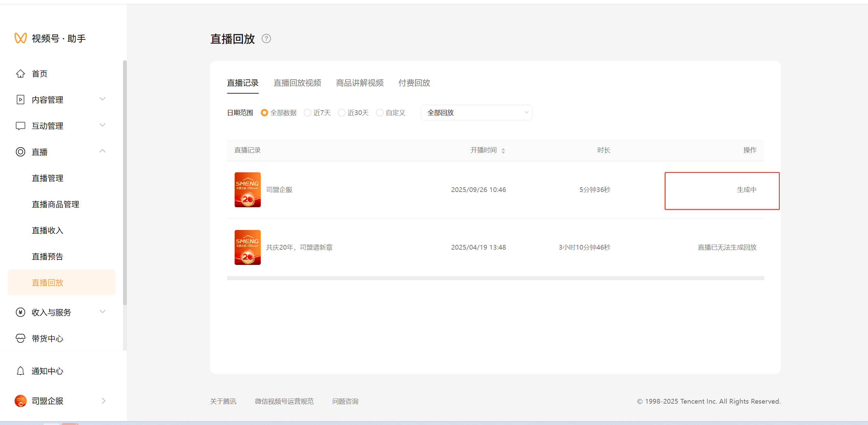Screen dimensions: 868x425
Task: Click the 视频号助手 butterfly logo
Action: [20, 38]
